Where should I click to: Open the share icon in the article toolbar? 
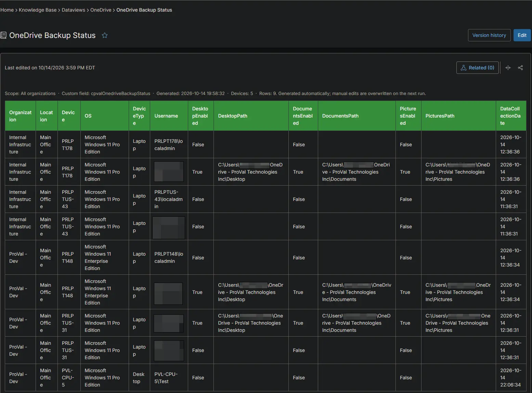pos(520,68)
